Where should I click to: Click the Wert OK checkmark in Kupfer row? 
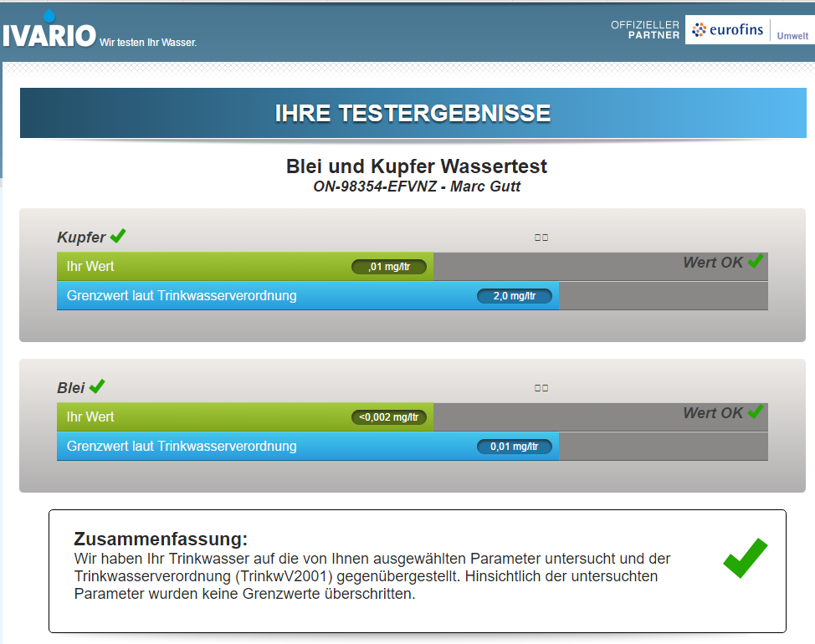(756, 261)
